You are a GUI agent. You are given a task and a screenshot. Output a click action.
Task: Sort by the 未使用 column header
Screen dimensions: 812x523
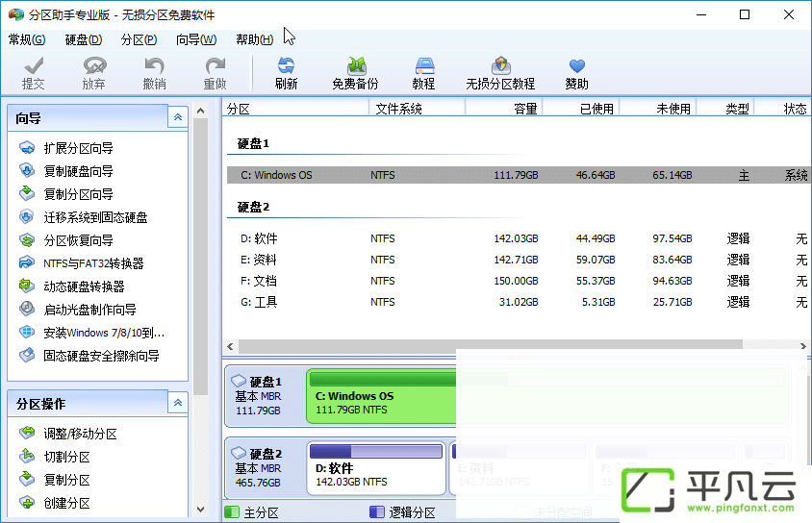click(658, 109)
